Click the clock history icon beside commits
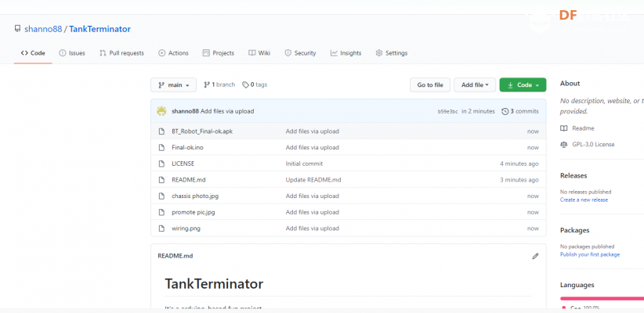644x313 pixels. coord(505,111)
